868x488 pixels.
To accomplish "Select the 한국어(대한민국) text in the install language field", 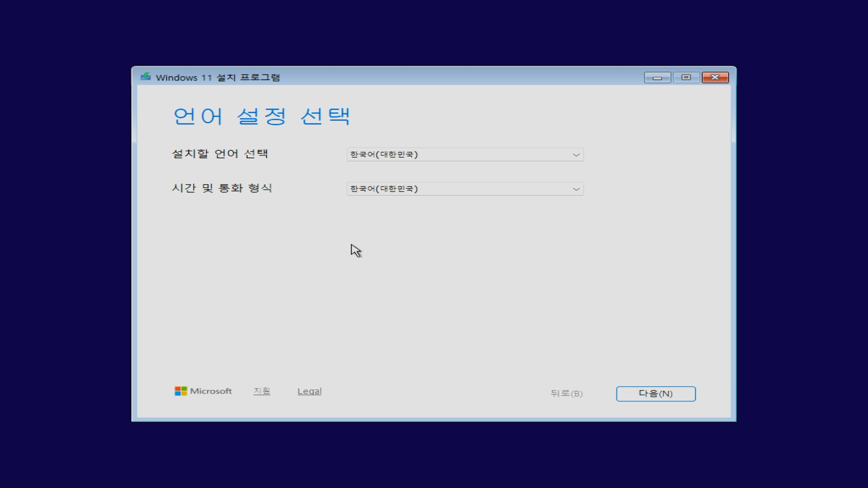I will tap(383, 154).
